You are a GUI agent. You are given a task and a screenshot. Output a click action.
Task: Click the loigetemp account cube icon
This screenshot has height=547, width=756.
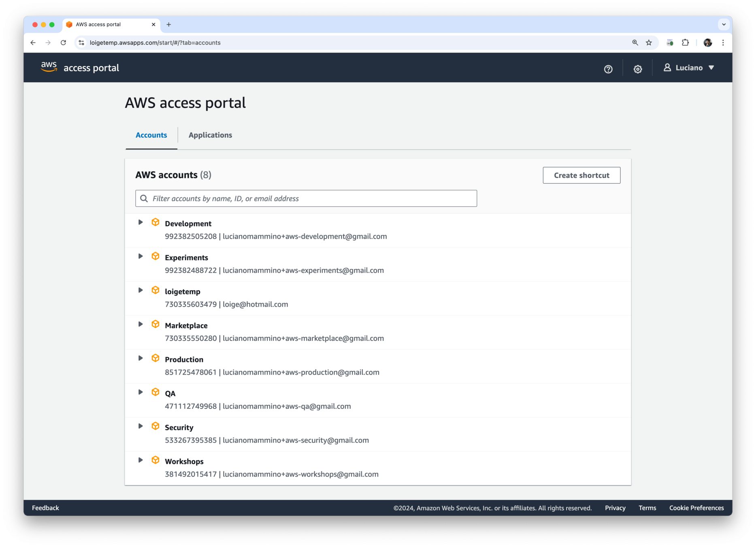[x=155, y=291]
